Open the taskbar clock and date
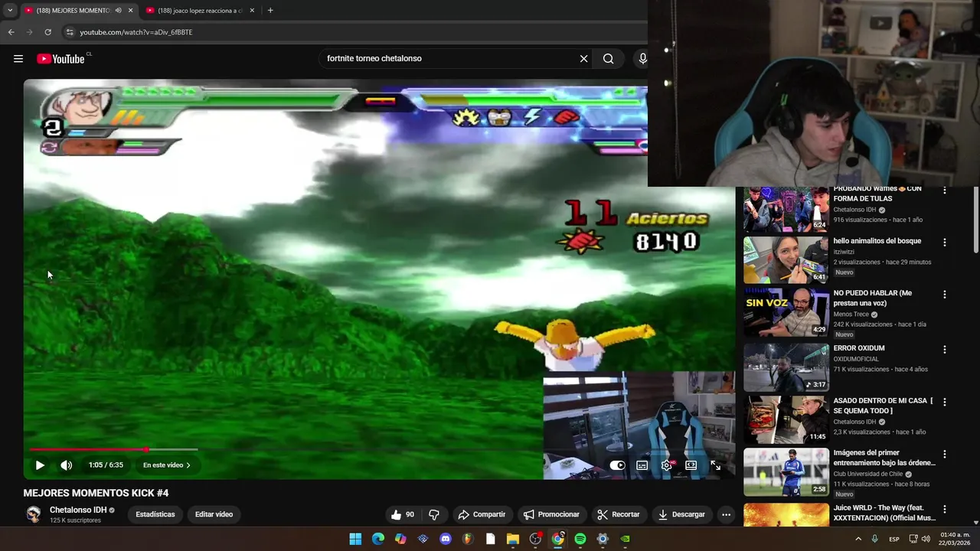The width and height of the screenshot is (980, 551). pyautogui.click(x=955, y=539)
